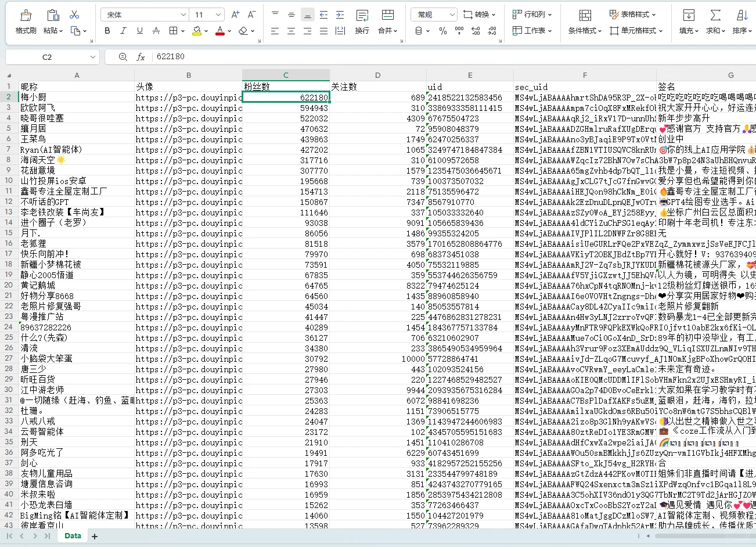Increase indent in the alignment group
The height and width of the screenshot is (547, 756).
(340, 15)
